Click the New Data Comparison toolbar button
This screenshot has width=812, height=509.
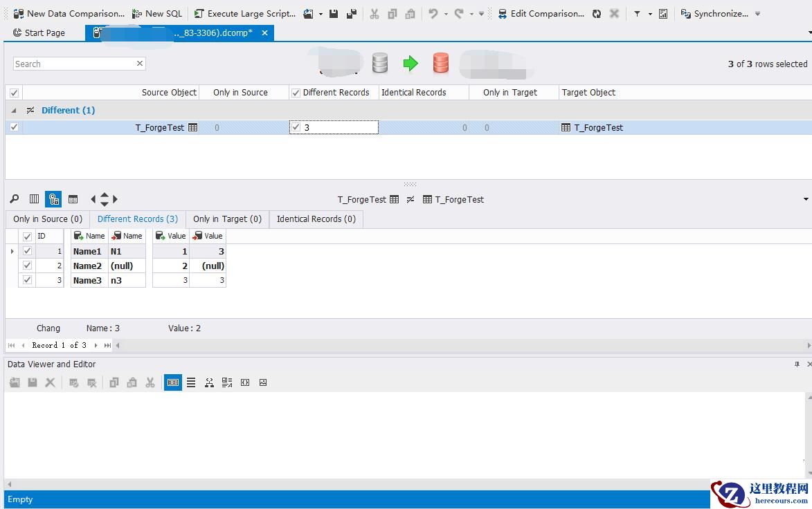click(x=69, y=13)
